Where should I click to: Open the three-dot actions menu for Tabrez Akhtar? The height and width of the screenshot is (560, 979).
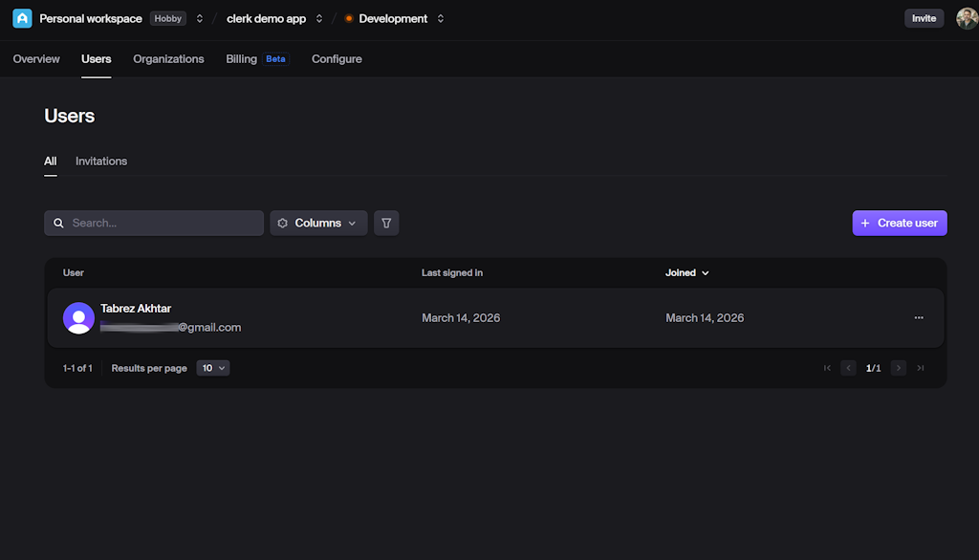[919, 317]
